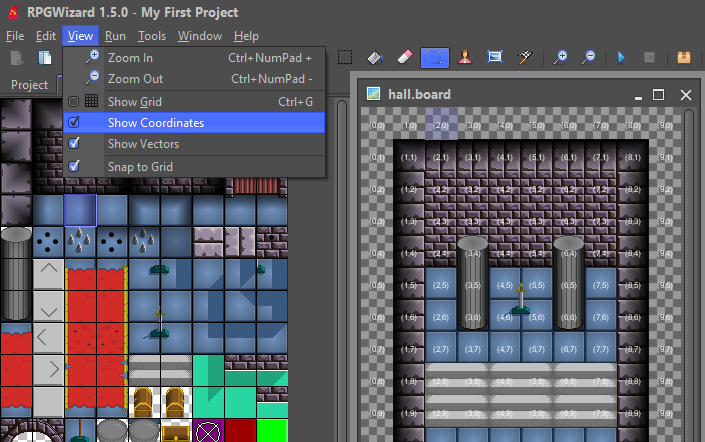This screenshot has width=705, height=442.
Task: Open the Tools menu
Action: pyautogui.click(x=152, y=36)
